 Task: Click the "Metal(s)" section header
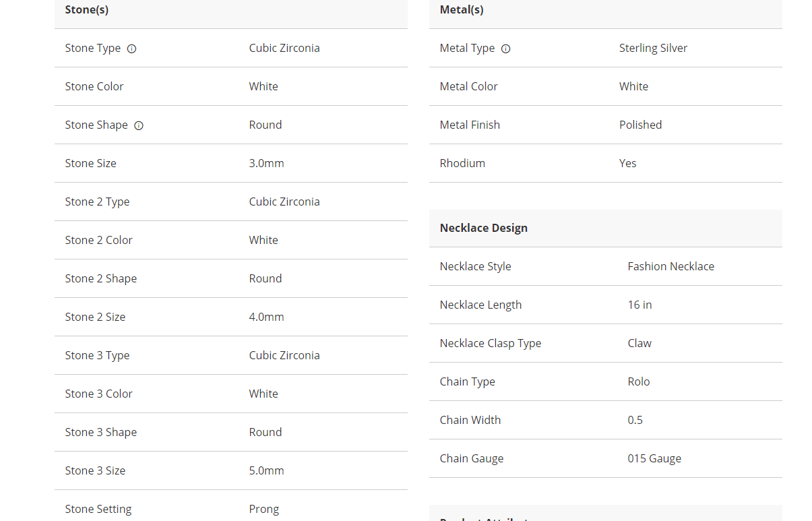462,10
